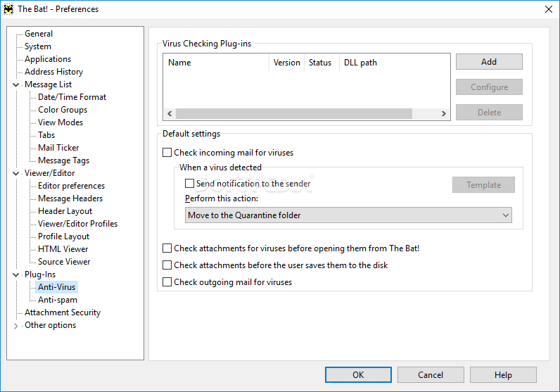Close the Preferences window

(549, 9)
